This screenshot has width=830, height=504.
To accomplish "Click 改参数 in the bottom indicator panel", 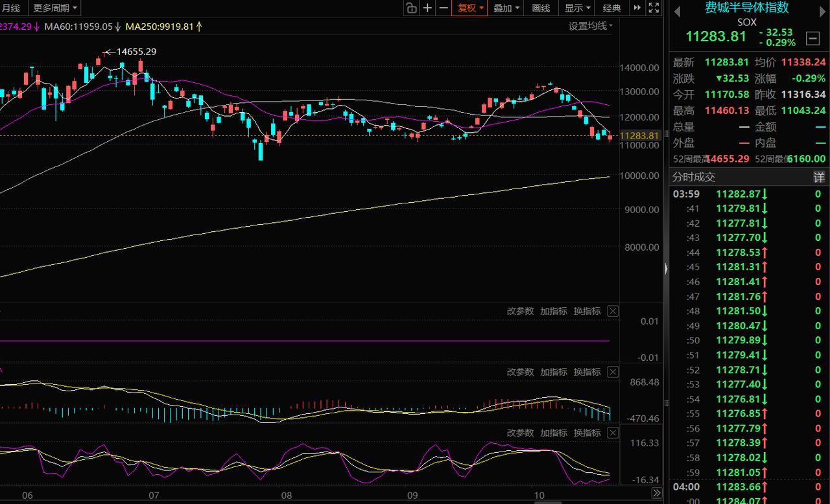I will (x=520, y=433).
